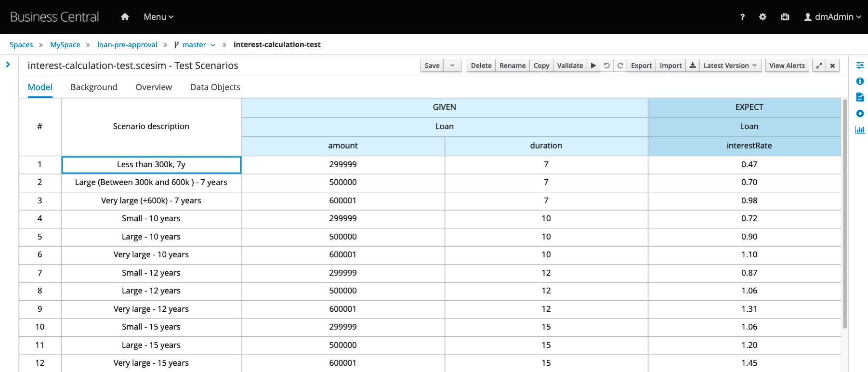Click the Export button
The image size is (868, 372).
click(641, 66)
